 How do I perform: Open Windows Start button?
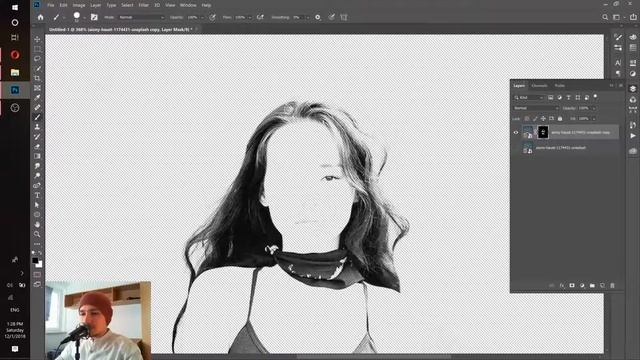[15, 7]
